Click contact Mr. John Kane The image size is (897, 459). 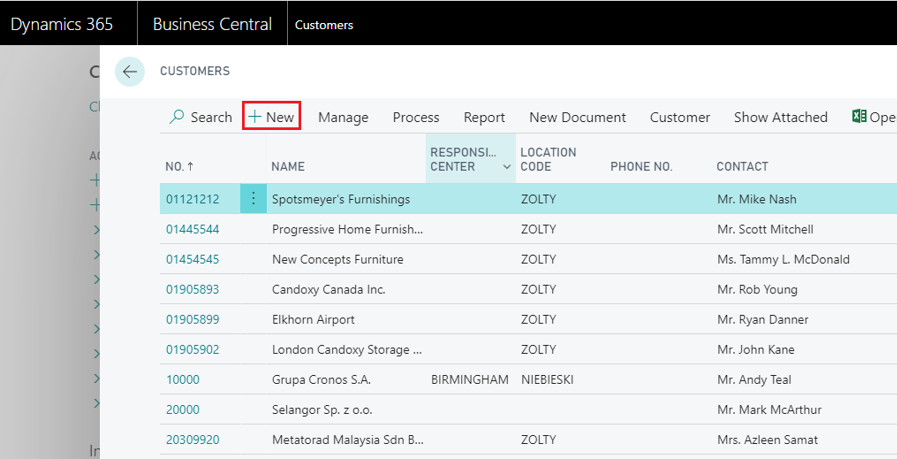coord(756,350)
